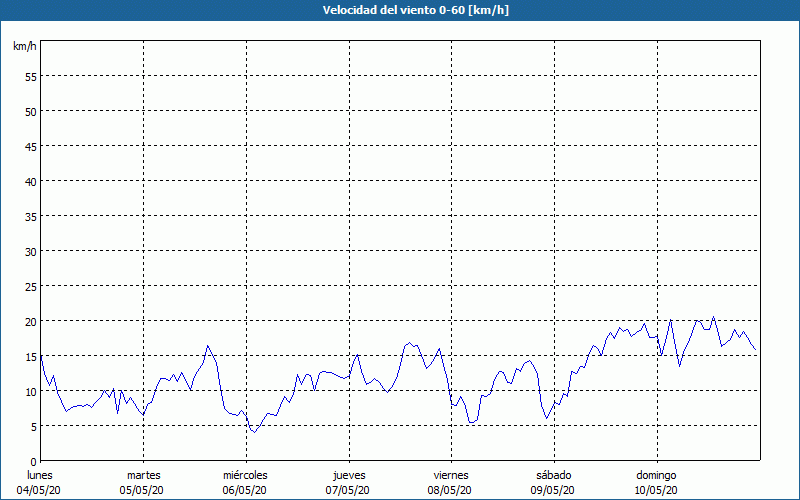Click the 'martes' day label

click(x=144, y=475)
